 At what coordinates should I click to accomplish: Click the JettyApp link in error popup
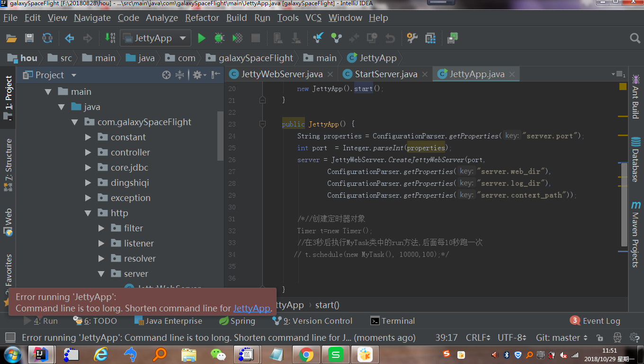251,308
